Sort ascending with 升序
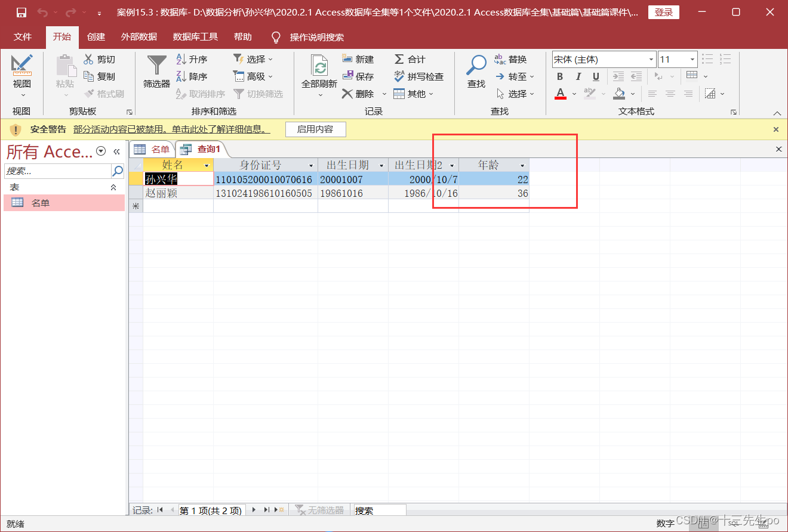Viewport: 788px width, 532px height. [x=192, y=59]
